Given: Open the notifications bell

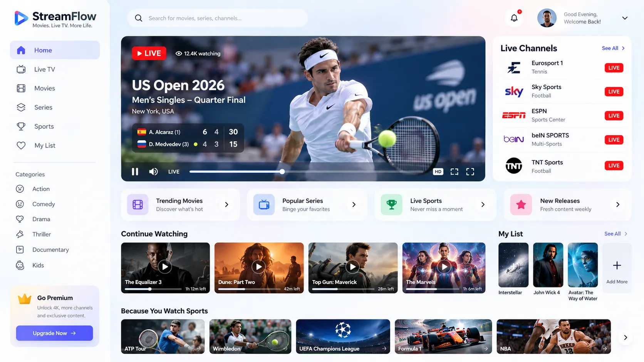Looking at the screenshot, I should click(514, 18).
